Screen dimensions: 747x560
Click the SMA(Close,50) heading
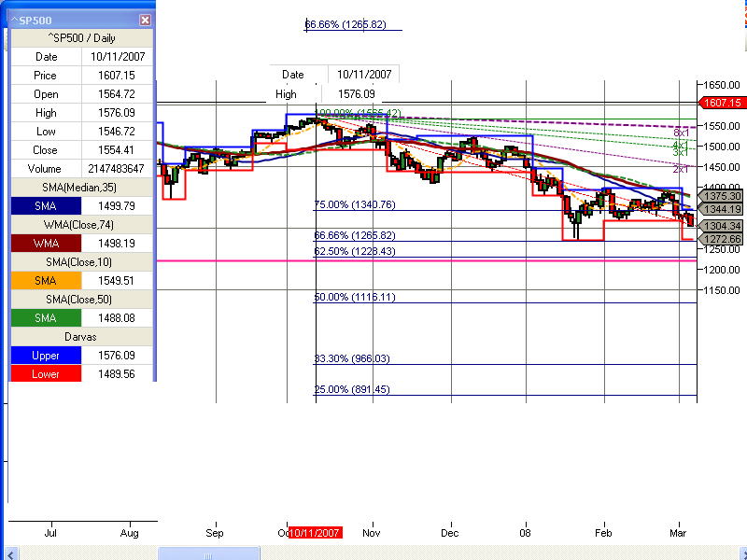(81, 300)
